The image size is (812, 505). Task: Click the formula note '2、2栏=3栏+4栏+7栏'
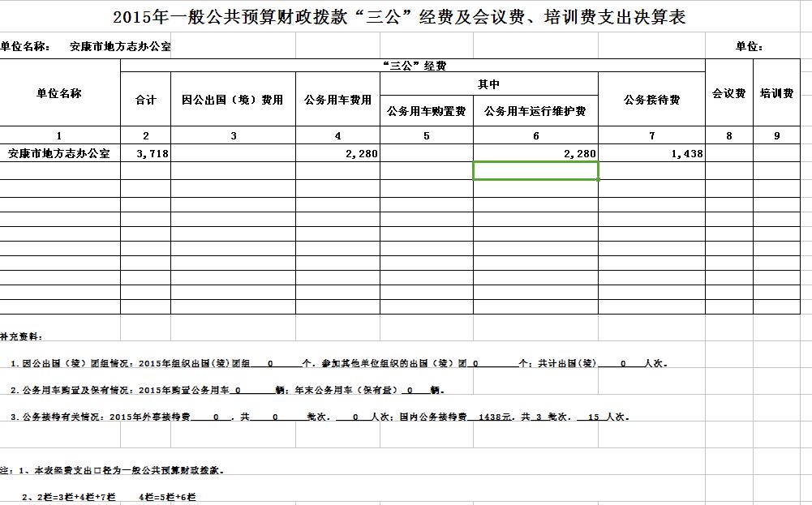(68, 497)
